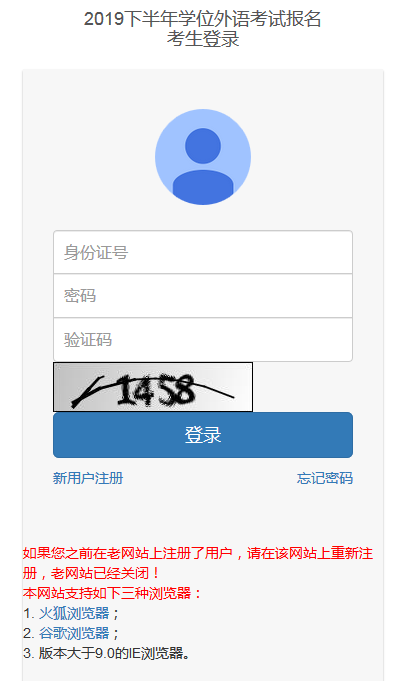
Task: Refresh the 1458 captcha image
Action: pyautogui.click(x=153, y=387)
